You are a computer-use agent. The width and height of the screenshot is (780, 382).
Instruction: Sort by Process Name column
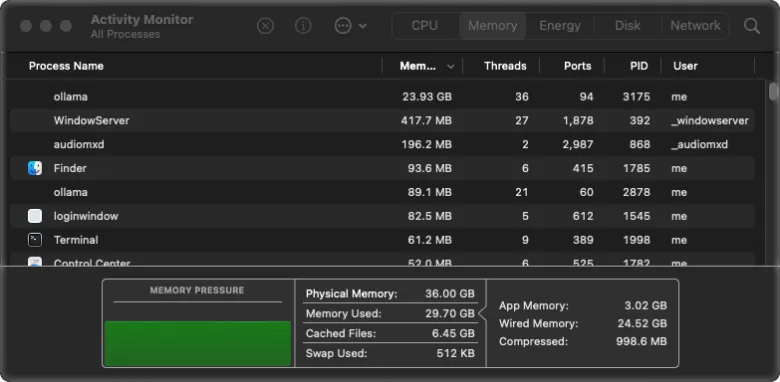(66, 66)
